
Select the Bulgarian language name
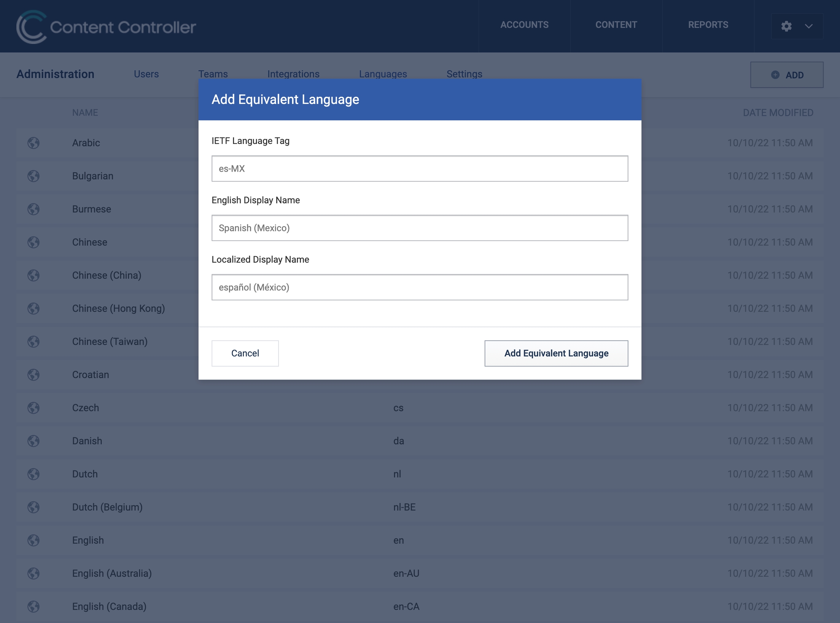click(x=93, y=176)
